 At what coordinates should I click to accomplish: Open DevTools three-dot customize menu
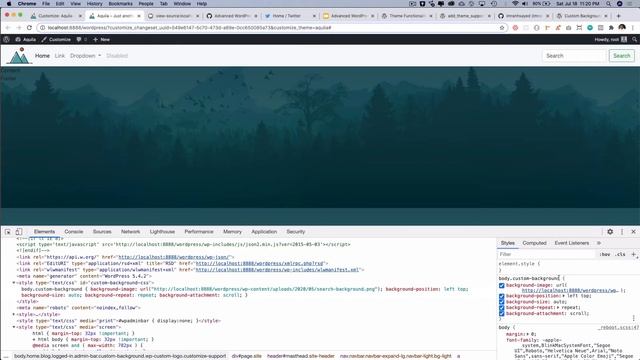pos(622,231)
